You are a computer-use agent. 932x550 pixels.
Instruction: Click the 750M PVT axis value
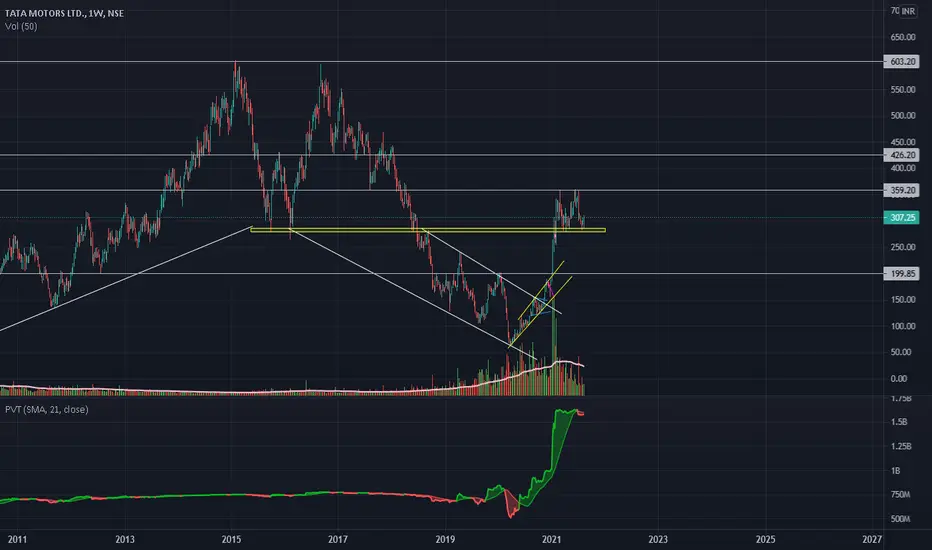click(x=900, y=495)
